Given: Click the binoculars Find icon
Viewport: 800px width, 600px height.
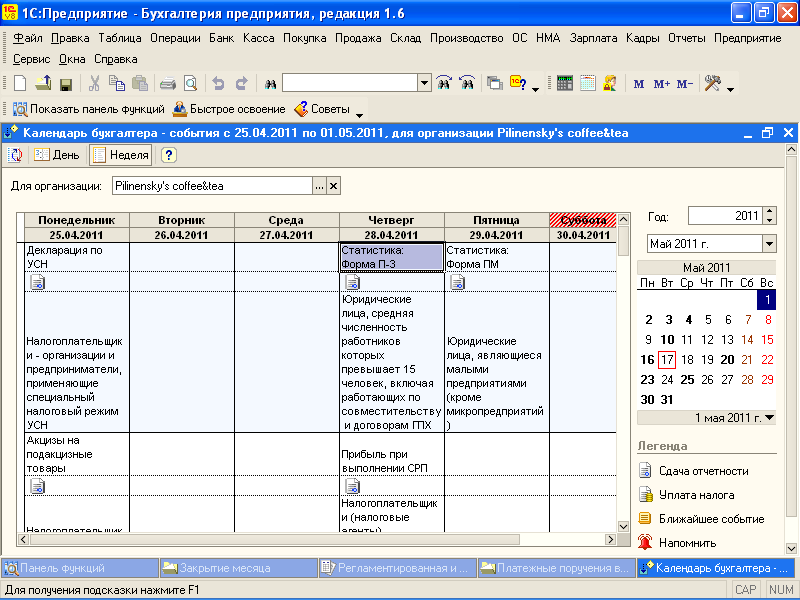Looking at the screenshot, I should click(270, 84).
